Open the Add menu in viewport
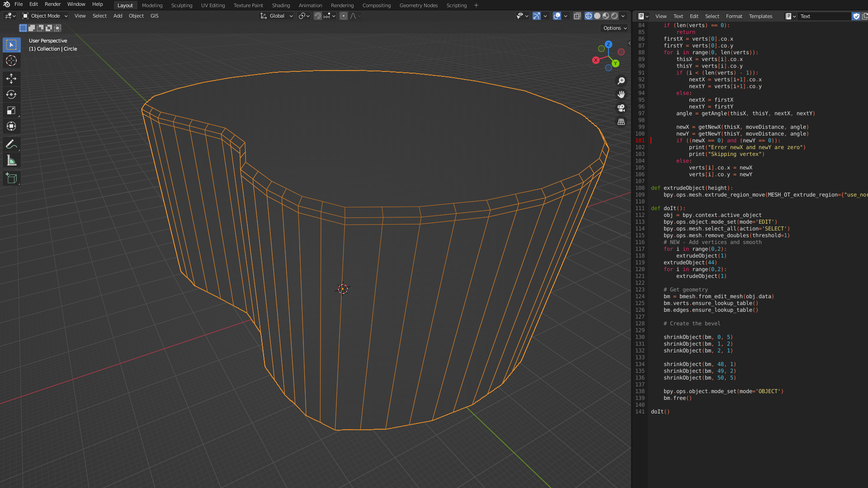The width and height of the screenshot is (868, 488). [118, 16]
